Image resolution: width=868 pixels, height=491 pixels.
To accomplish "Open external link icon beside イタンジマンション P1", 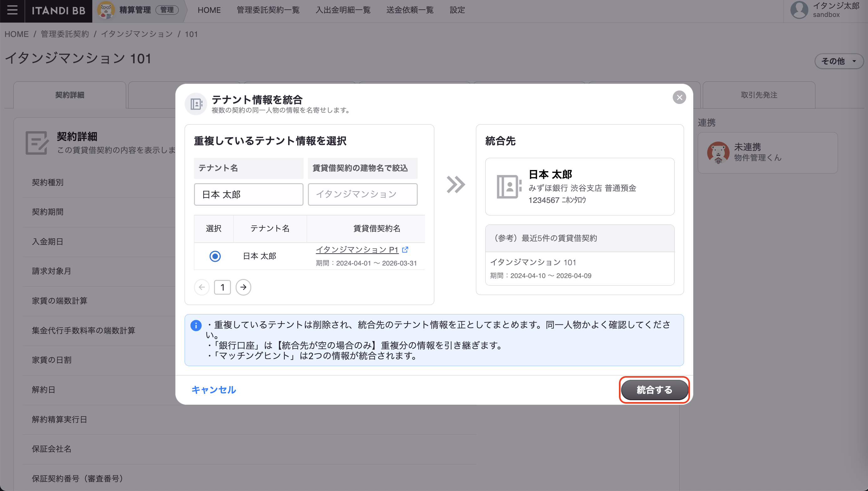I will [405, 250].
